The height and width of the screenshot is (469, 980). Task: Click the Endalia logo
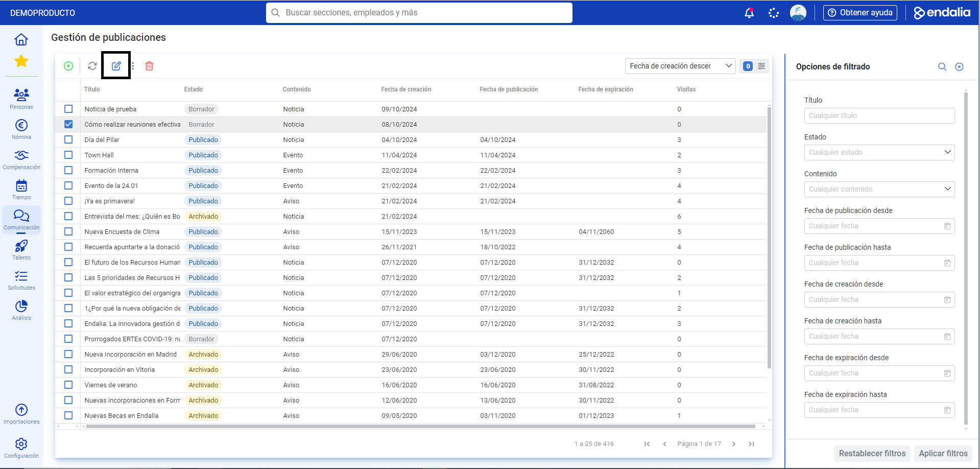pyautogui.click(x=942, y=12)
